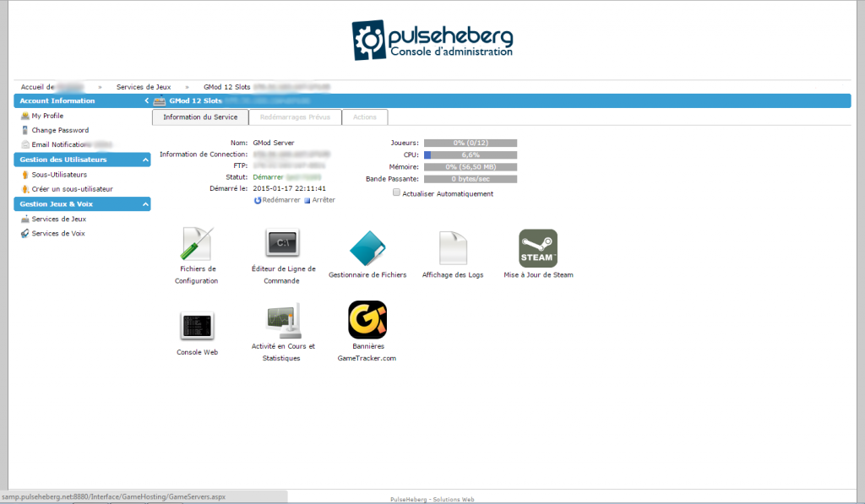Collapse the Gestion des Utilisateurs section
This screenshot has height=504, width=865.
coord(145,160)
